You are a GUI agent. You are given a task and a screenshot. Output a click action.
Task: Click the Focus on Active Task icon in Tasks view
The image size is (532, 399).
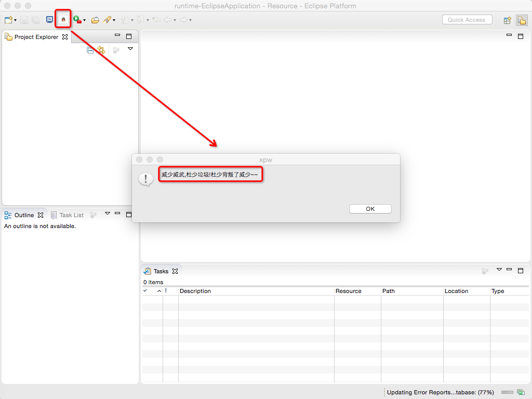click(485, 271)
